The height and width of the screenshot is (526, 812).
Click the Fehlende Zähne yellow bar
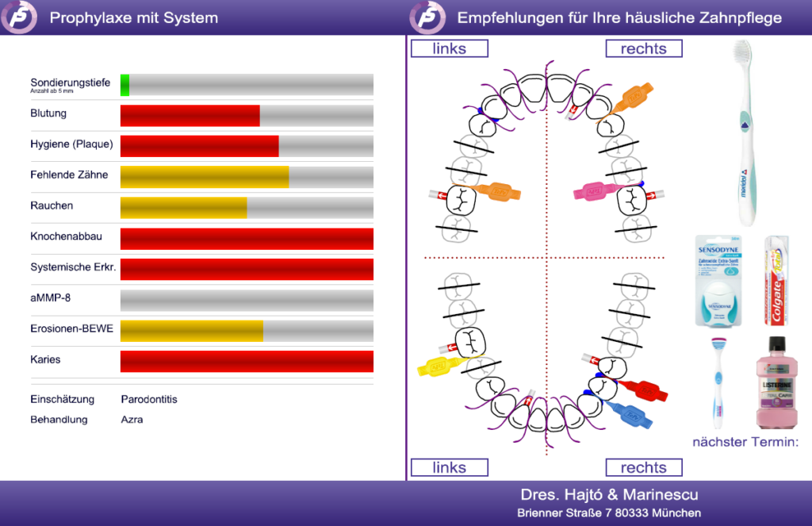[x=205, y=177]
